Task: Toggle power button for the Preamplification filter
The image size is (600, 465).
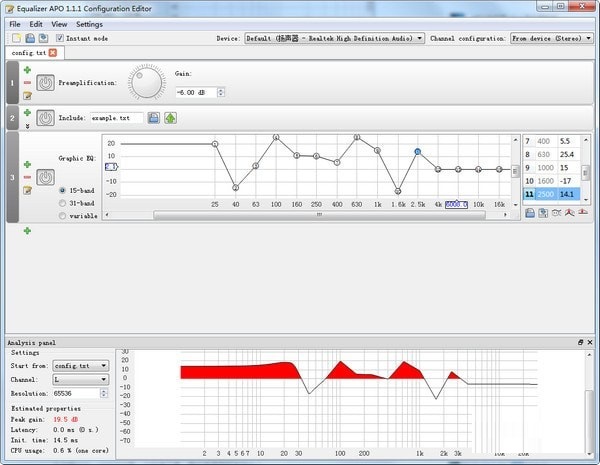Action: pyautogui.click(x=45, y=83)
